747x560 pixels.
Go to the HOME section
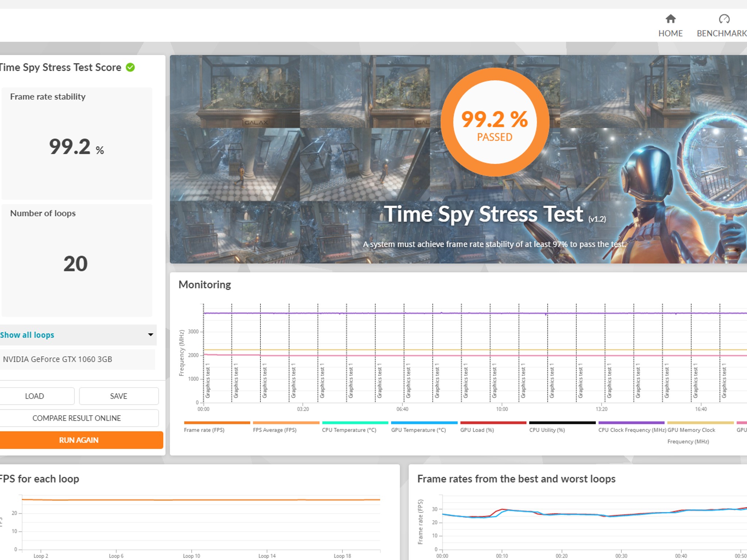coord(670,26)
